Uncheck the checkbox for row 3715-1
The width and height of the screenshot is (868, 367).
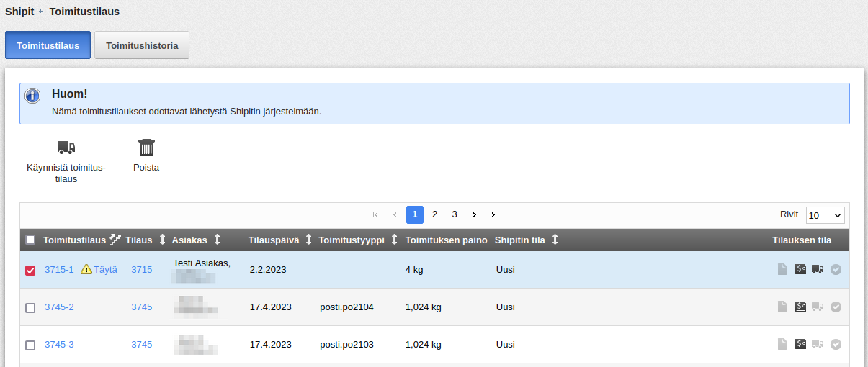pos(30,271)
